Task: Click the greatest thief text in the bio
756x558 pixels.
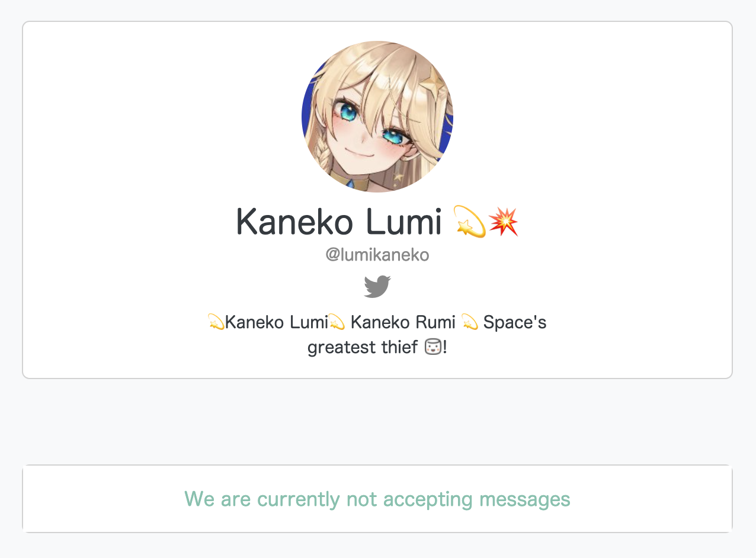Action: [x=363, y=347]
